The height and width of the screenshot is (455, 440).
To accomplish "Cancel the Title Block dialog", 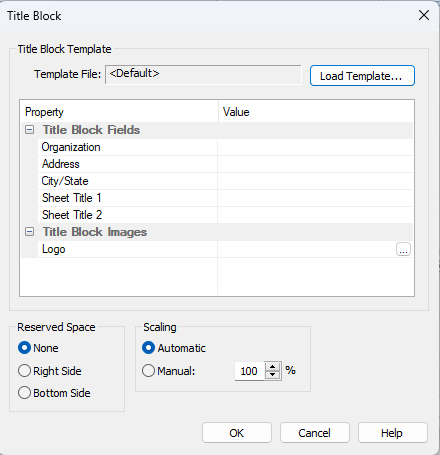I will coord(315,433).
